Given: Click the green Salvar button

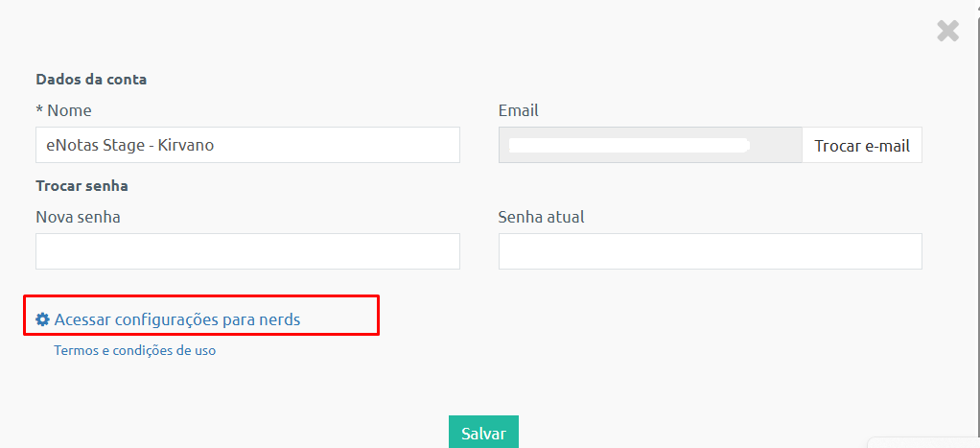Looking at the screenshot, I should (x=483, y=433).
